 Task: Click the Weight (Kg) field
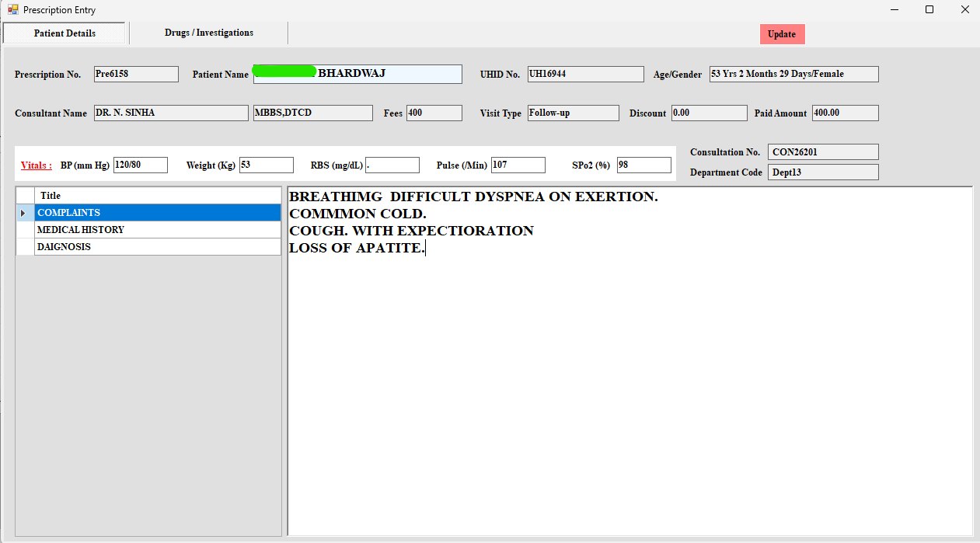266,165
